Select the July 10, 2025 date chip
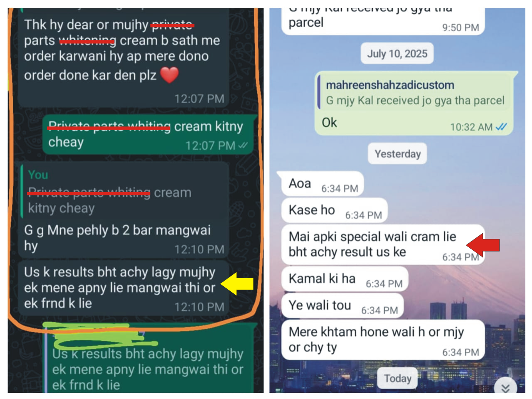The image size is (532, 399). click(x=397, y=54)
